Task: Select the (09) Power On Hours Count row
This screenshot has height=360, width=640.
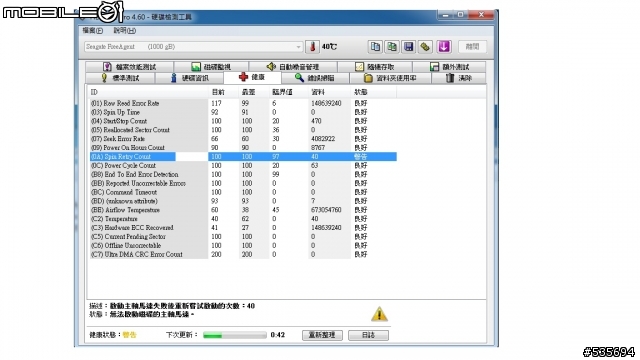Action: [243, 148]
